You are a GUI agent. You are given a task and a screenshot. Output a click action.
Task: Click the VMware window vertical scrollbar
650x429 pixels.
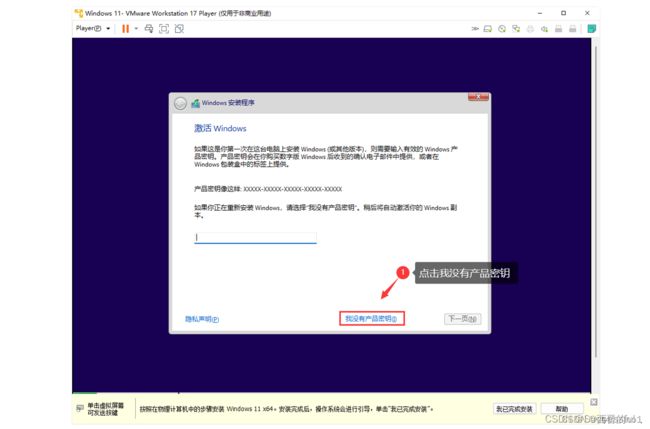596,202
